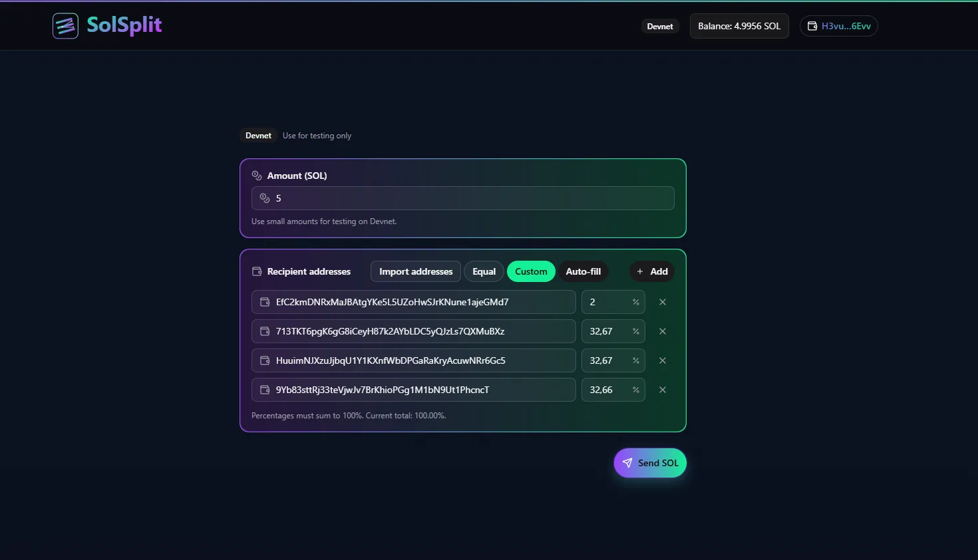The width and height of the screenshot is (978, 560).
Task: Click the Devnet badge in the header
Action: [660, 27]
